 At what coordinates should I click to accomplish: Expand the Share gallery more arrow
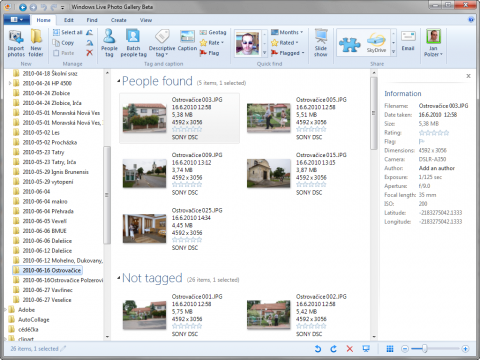point(393,52)
